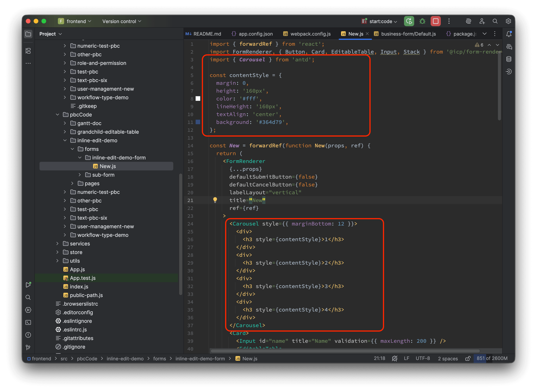This screenshot has width=537, height=392.
Task: Click the 21:18 caret position indicator
Action: [x=379, y=359]
